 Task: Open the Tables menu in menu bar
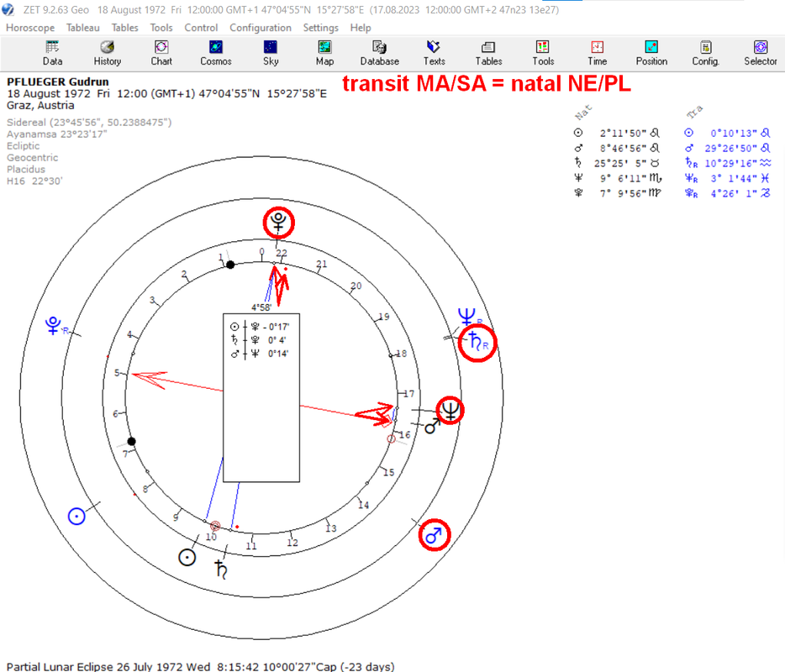pos(124,28)
